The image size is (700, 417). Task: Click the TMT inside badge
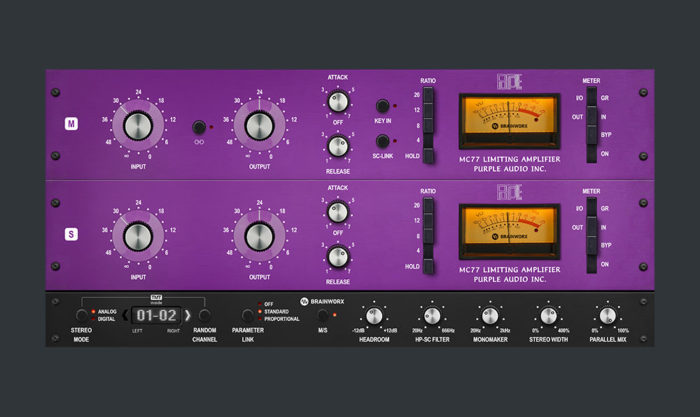click(x=156, y=299)
